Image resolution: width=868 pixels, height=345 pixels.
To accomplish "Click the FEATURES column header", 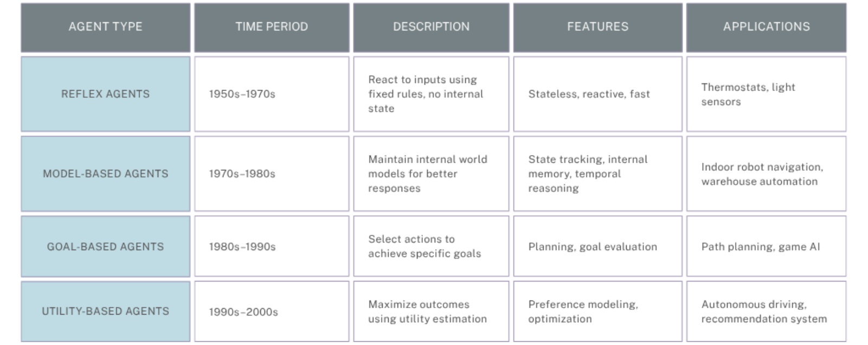I will pos(597,27).
